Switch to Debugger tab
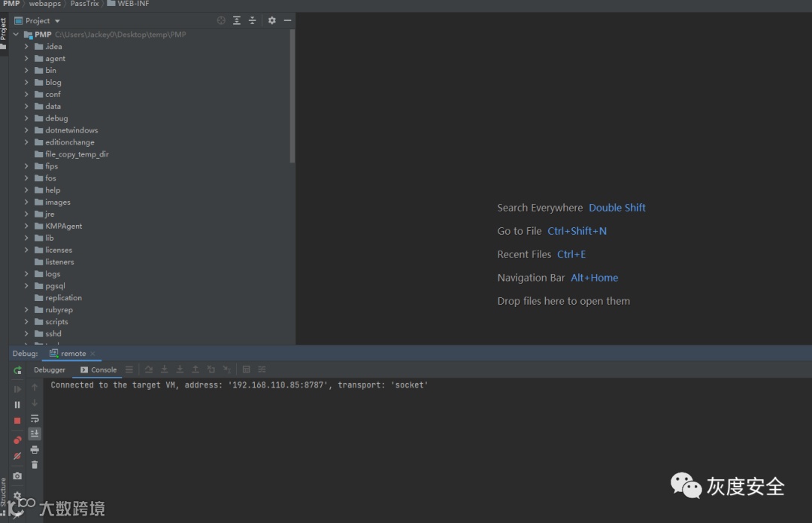Image resolution: width=812 pixels, height=523 pixels. pyautogui.click(x=50, y=369)
